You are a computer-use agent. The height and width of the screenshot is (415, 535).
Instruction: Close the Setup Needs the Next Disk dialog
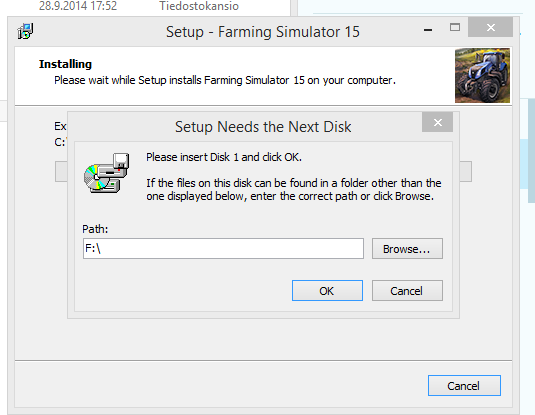[x=437, y=122]
